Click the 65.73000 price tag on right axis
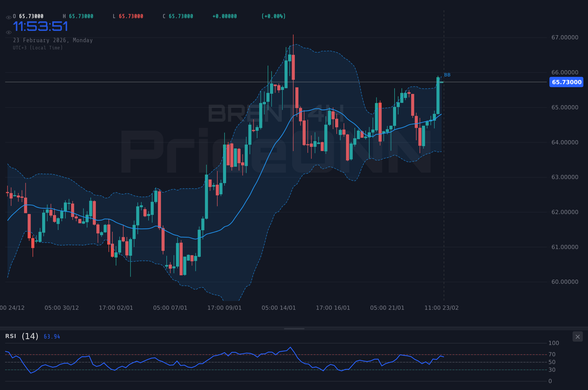 click(566, 82)
